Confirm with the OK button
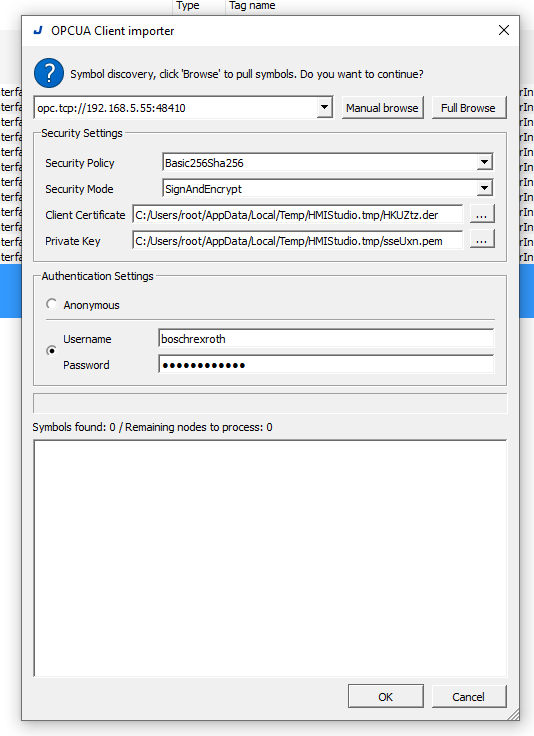The image size is (534, 736). tap(385, 696)
